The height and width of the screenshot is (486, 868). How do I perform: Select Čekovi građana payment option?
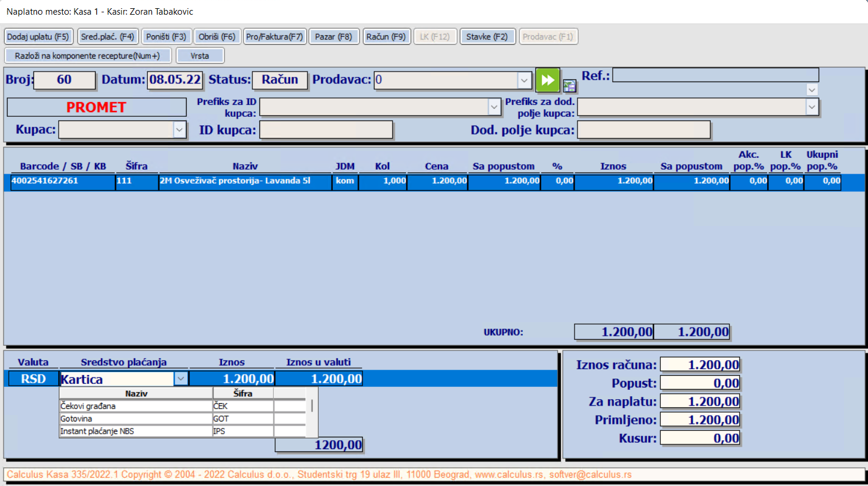tap(136, 406)
